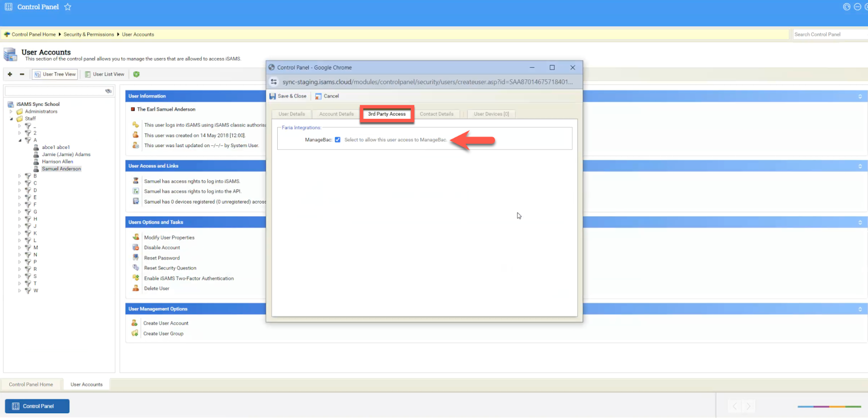868x418 pixels.
Task: Click the minus collapse-all icon in toolbar
Action: (22, 74)
